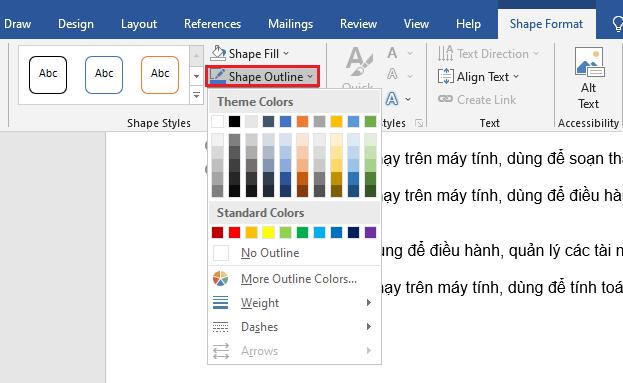Image resolution: width=623 pixels, height=383 pixels.
Task: Pick the white theme color swatch
Action: 217,121
